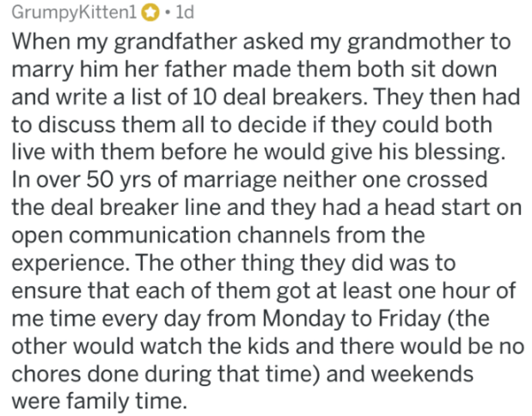This screenshot has width=532, height=416.
Task: Click the gold badge icon beside the username
Action: click(x=150, y=14)
